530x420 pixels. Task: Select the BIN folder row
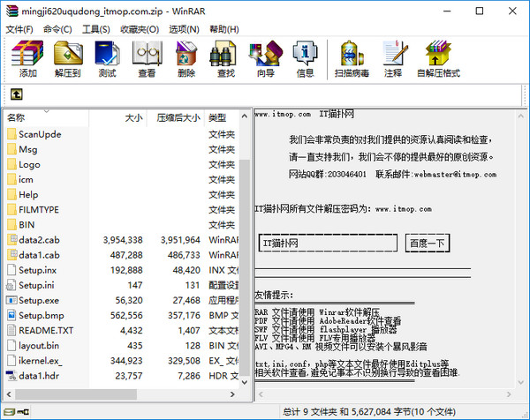(x=122, y=225)
